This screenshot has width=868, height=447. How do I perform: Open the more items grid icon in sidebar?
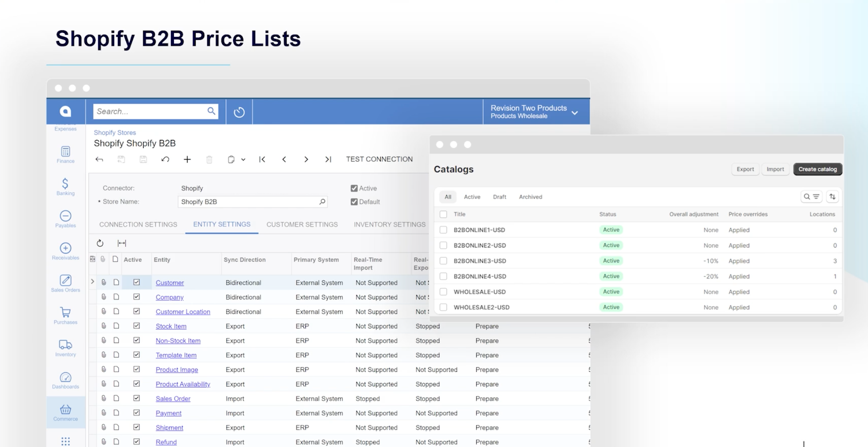pyautogui.click(x=65, y=441)
